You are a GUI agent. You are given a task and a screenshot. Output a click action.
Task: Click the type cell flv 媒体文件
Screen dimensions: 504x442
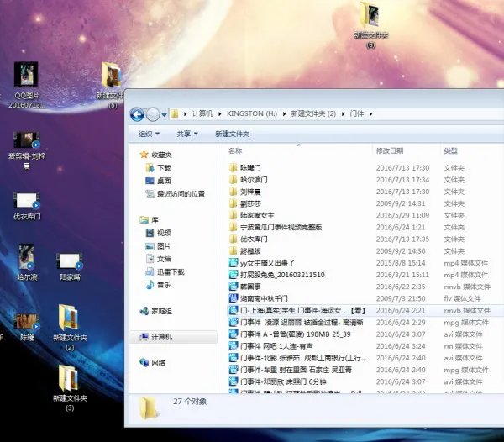tap(462, 298)
